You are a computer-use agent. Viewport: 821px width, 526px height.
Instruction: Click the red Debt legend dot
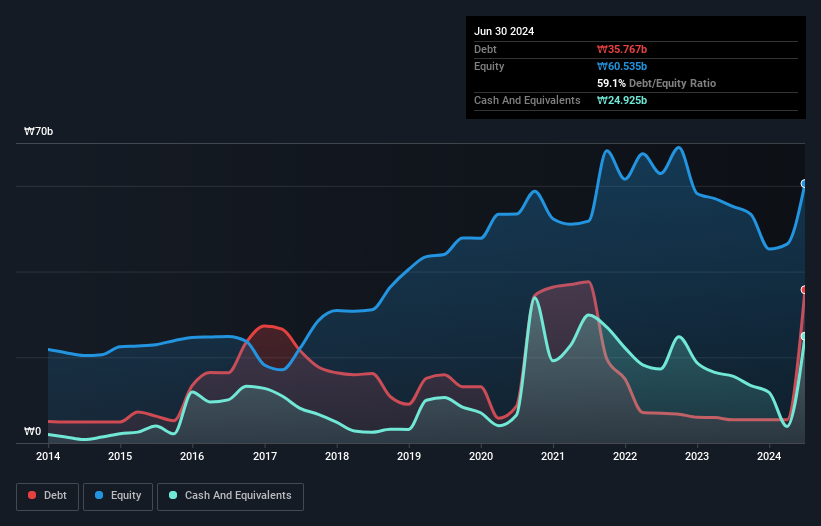tap(32, 495)
